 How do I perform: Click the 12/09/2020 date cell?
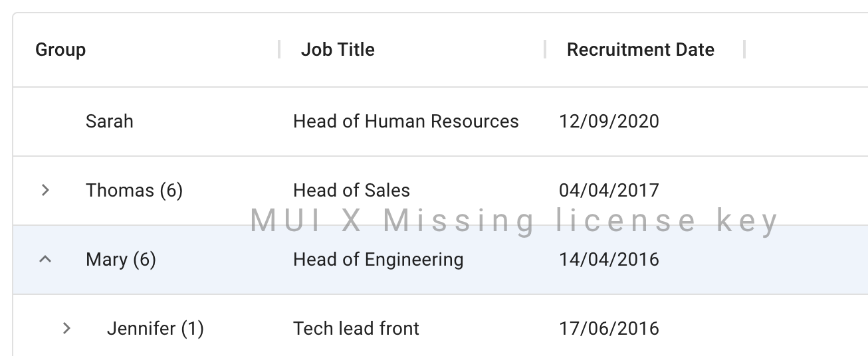609,122
